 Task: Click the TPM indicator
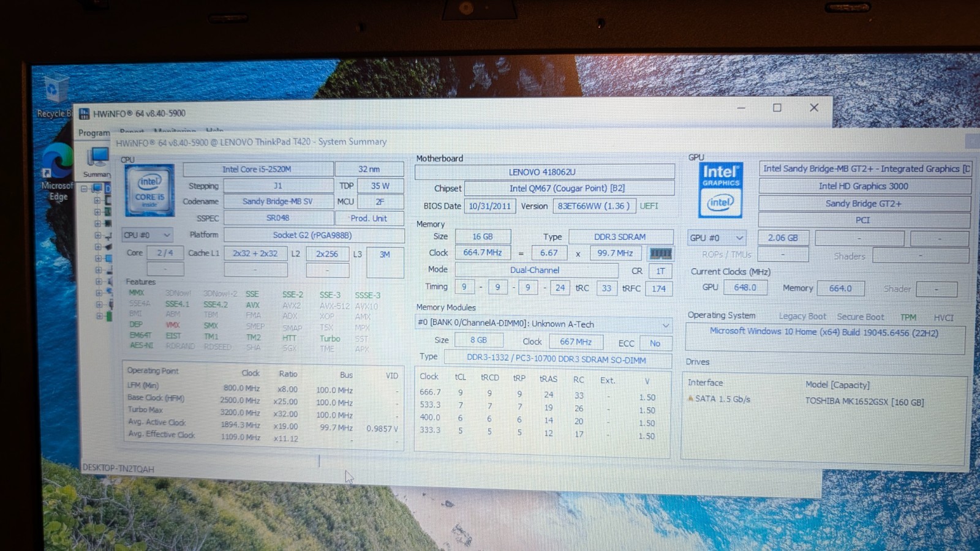[x=908, y=317]
